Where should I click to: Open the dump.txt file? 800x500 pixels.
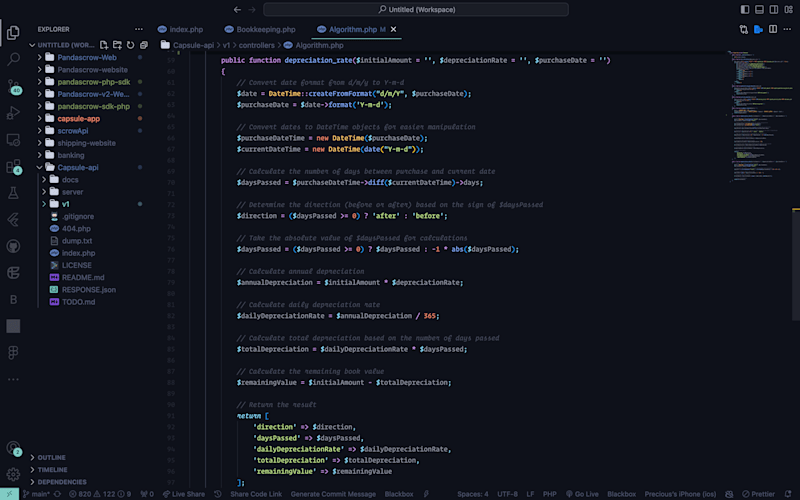coord(77,241)
